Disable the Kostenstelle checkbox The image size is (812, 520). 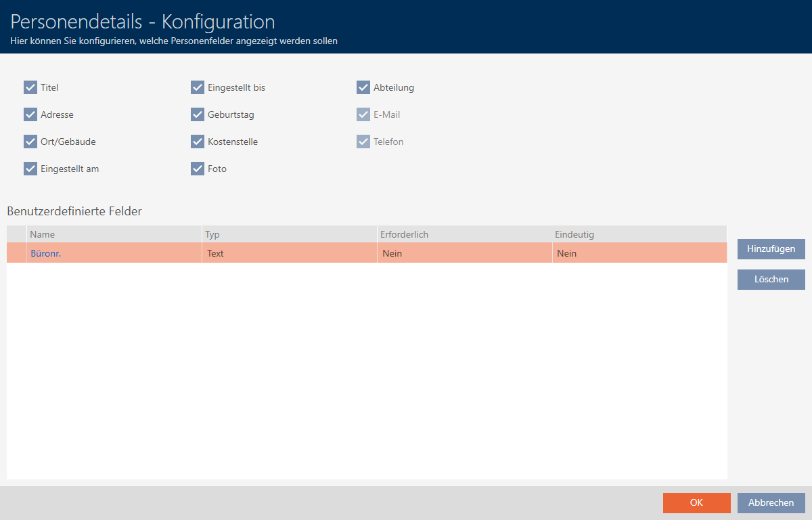click(198, 142)
